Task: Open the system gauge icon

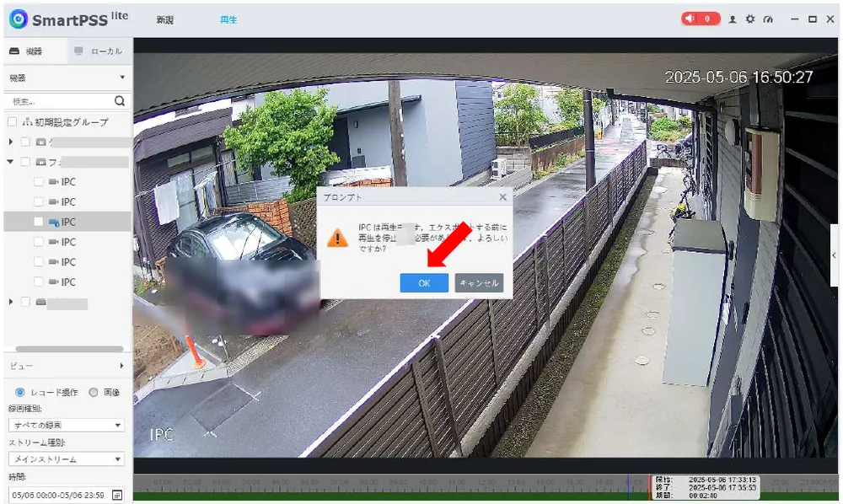Action: 768,19
